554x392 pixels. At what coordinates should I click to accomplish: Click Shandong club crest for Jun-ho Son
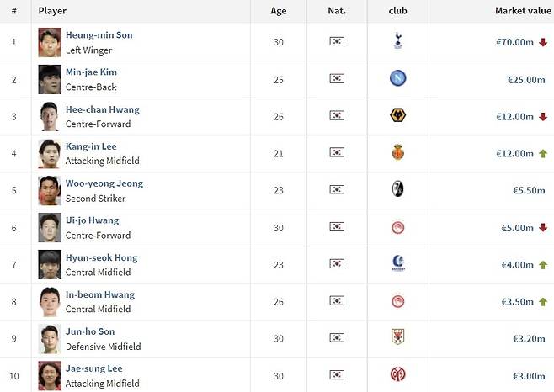(398, 336)
